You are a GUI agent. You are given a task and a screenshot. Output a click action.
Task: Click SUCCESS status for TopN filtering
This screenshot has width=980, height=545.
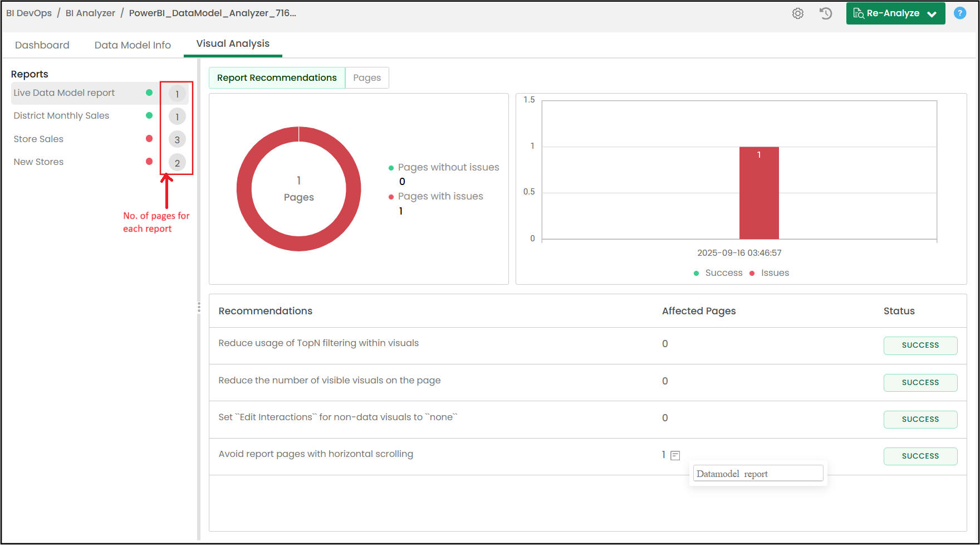[x=920, y=346]
